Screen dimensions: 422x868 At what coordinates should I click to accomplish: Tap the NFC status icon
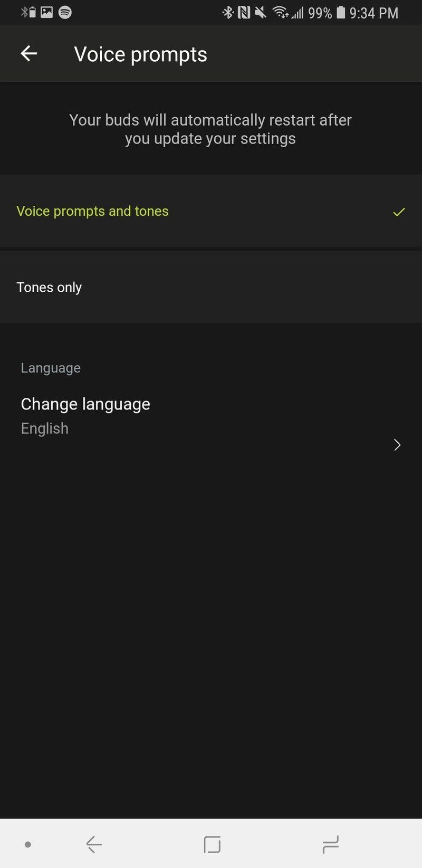tap(244, 12)
